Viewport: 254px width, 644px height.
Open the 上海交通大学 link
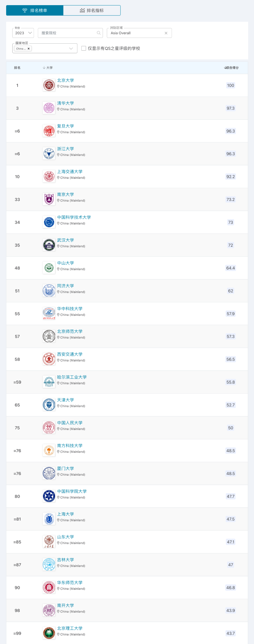click(x=70, y=171)
